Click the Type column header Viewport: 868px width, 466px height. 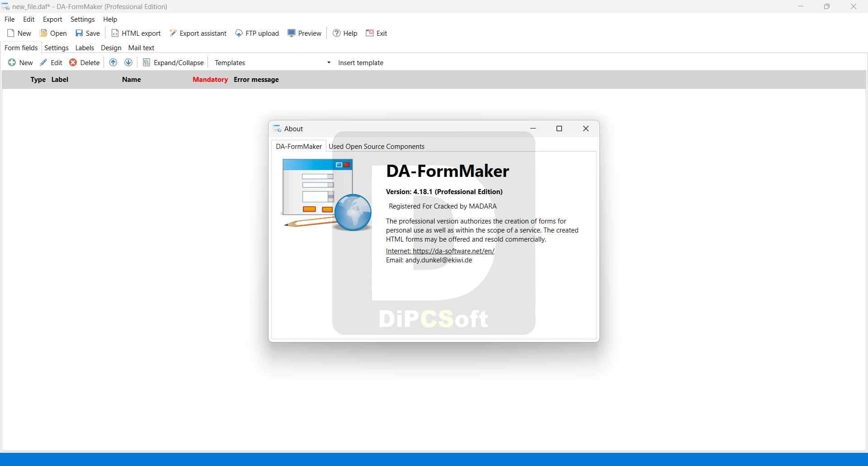point(38,80)
